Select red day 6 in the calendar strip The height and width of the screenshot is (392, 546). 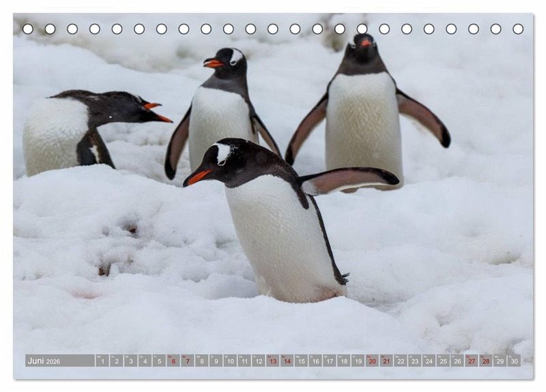click(173, 361)
